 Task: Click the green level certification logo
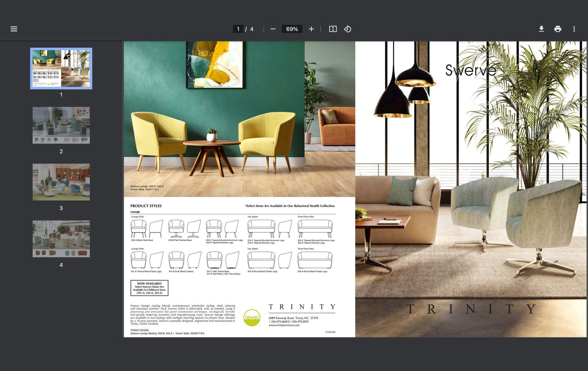251,318
